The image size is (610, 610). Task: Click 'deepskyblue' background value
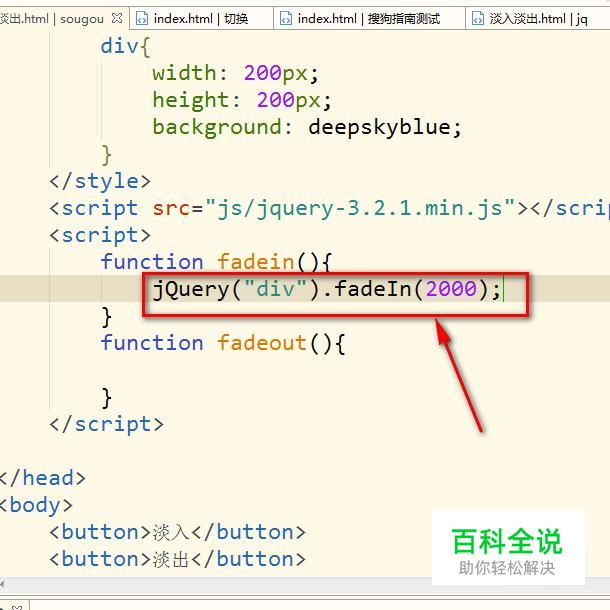(379, 128)
